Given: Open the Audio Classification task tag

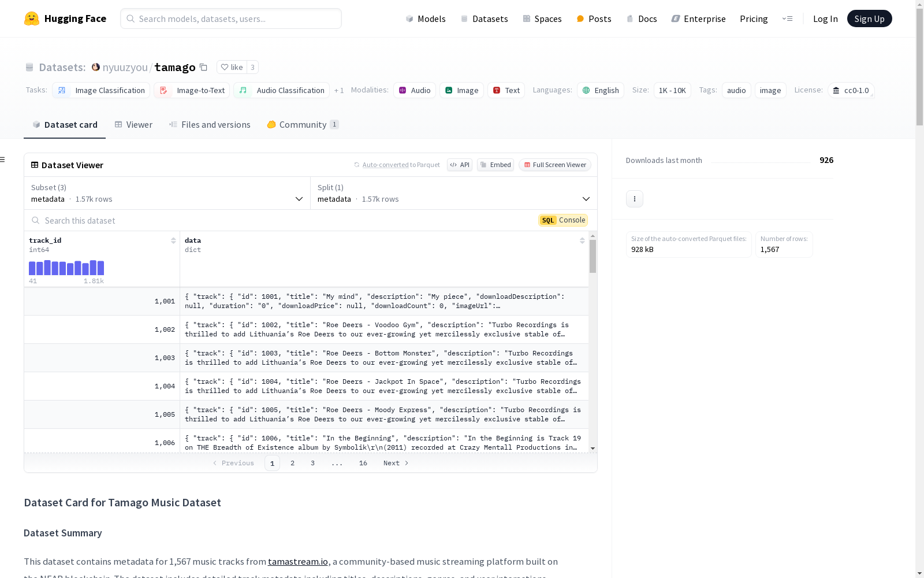Looking at the screenshot, I should point(282,90).
